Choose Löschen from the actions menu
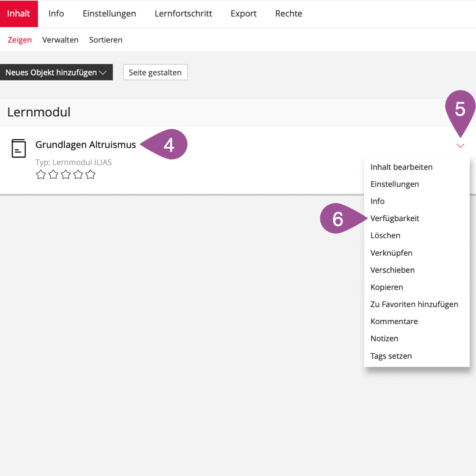476x476 pixels. tap(385, 236)
